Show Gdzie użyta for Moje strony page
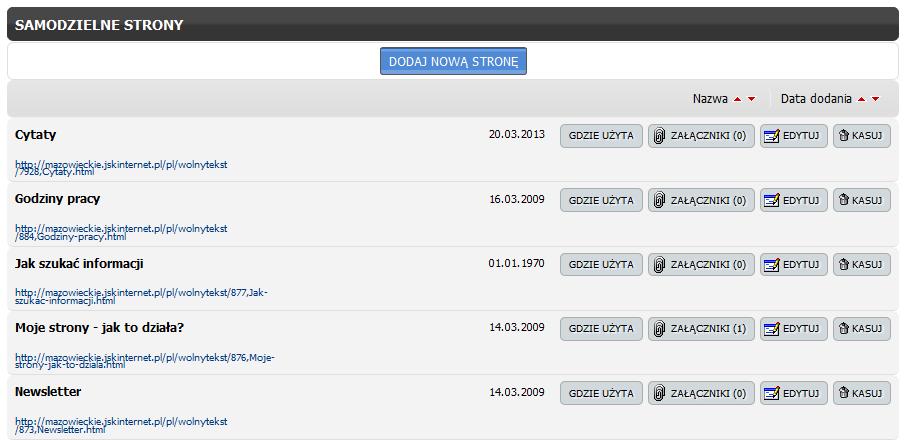This screenshot has width=905, height=440. pyautogui.click(x=601, y=329)
